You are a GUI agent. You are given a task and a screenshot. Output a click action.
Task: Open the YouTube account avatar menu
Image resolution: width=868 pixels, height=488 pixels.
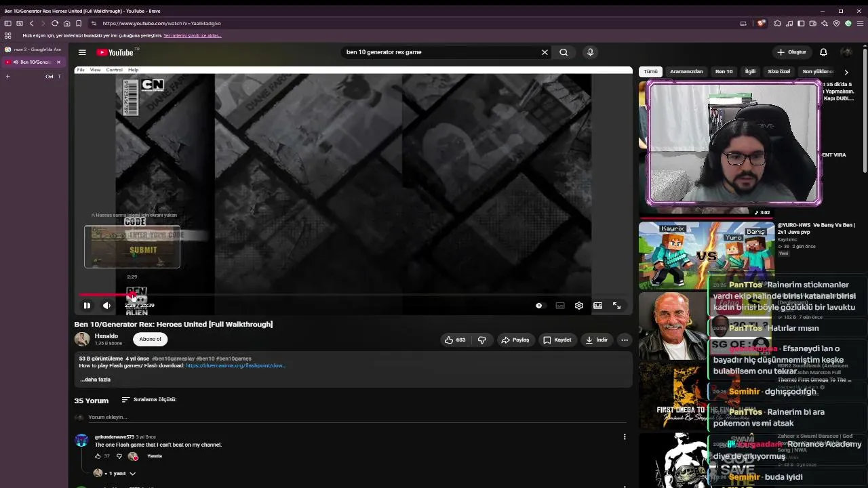click(846, 52)
